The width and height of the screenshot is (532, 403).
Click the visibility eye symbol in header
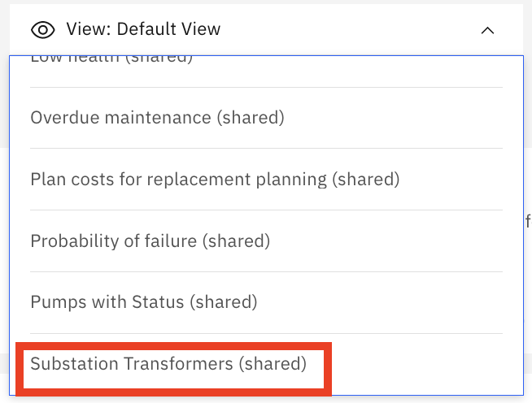click(x=43, y=30)
